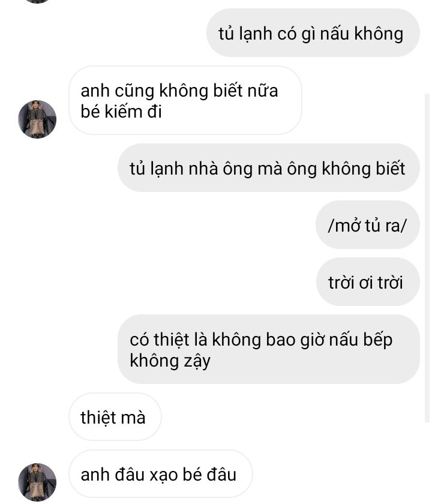Click the word "cũng" in the first received message
Screen dimensions: 432x504
click(134, 91)
